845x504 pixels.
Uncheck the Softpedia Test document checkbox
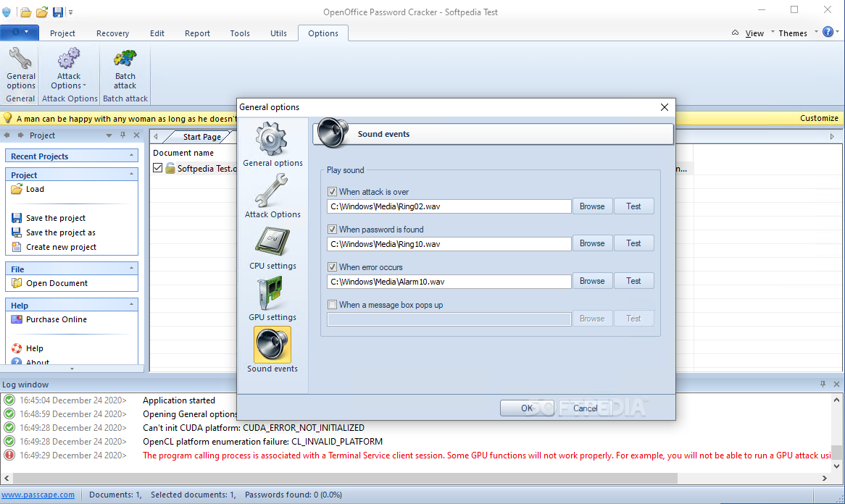coord(157,168)
